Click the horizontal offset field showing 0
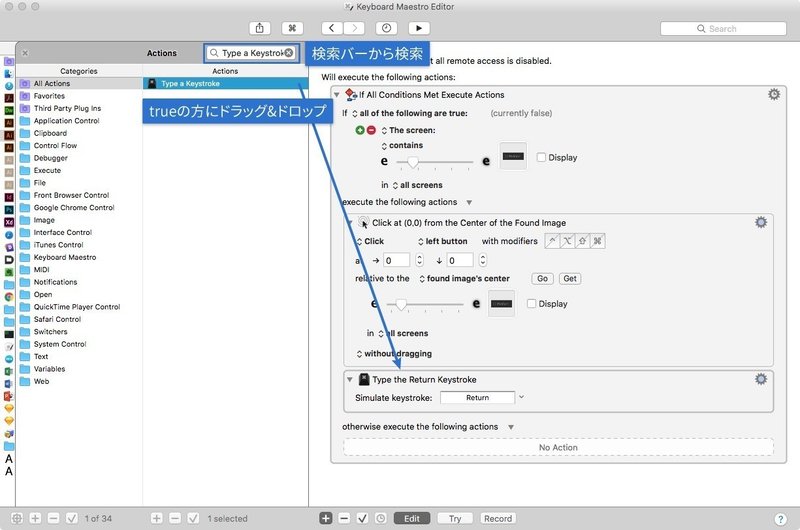800x530 pixels. (x=396, y=260)
